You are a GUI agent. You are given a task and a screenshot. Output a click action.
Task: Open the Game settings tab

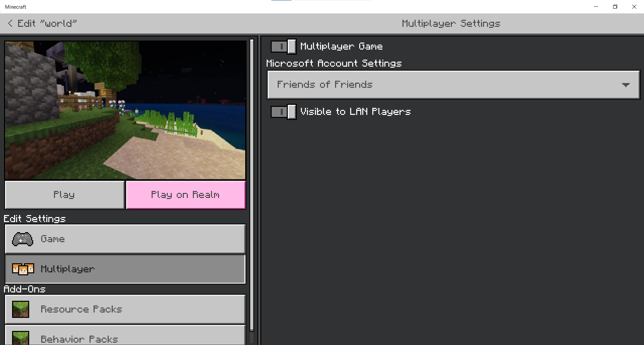[125, 239]
